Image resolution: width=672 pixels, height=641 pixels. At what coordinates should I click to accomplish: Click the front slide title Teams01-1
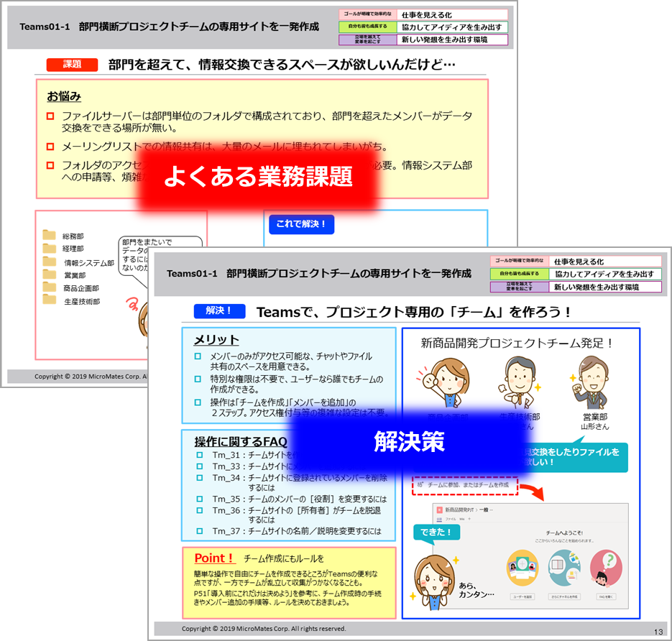[x=319, y=273]
